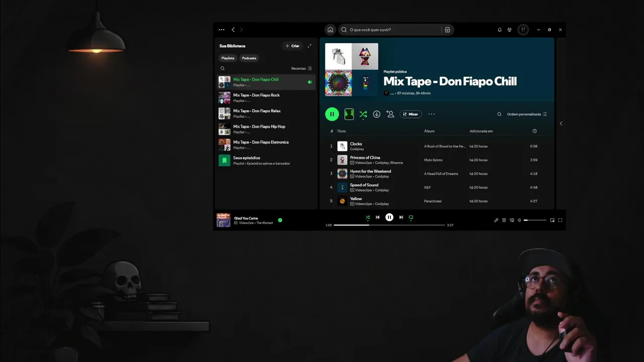Click the volume slider
The image size is (644, 362).
coord(535,220)
